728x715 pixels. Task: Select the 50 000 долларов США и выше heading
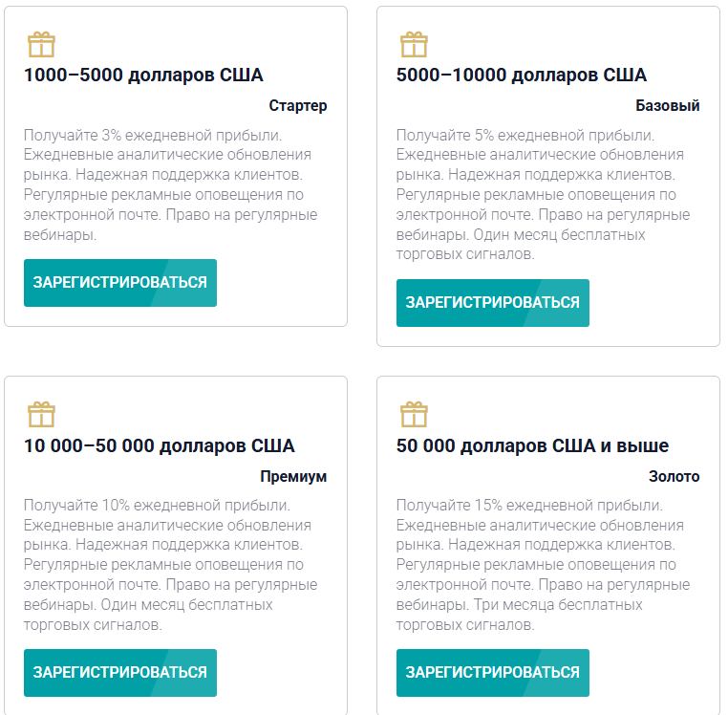click(x=532, y=446)
